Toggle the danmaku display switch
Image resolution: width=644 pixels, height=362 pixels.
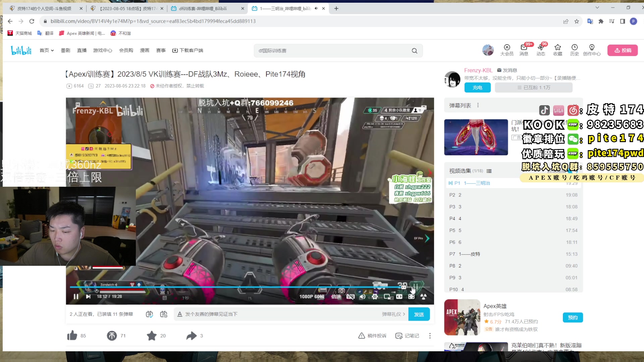click(149, 314)
